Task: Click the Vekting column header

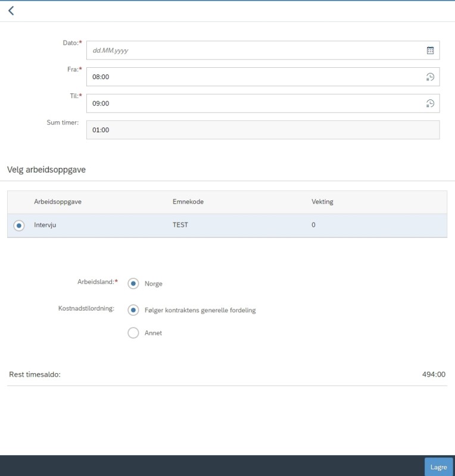Action: point(322,202)
